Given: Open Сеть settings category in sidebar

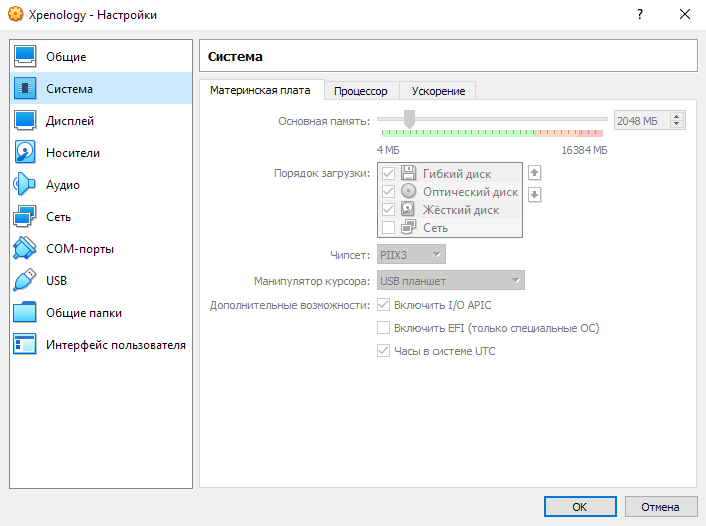Looking at the screenshot, I should pos(101,216).
